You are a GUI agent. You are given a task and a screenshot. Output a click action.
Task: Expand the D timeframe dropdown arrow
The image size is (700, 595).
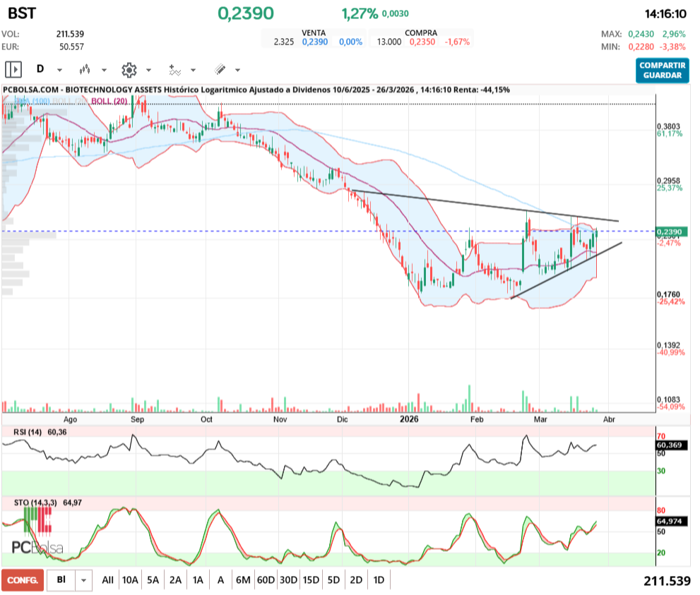click(59, 71)
